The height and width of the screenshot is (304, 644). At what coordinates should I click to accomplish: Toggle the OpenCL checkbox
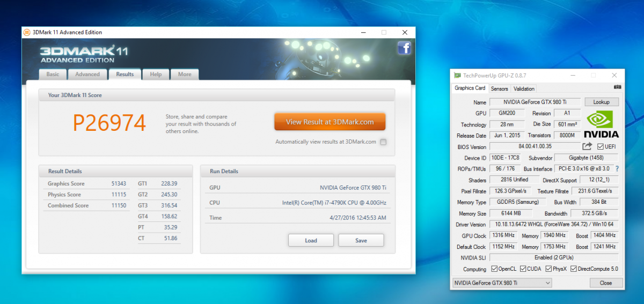click(495, 269)
